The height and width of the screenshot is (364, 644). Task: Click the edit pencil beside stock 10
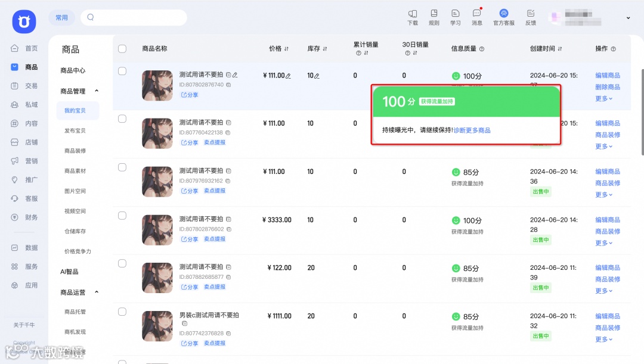coord(317,76)
